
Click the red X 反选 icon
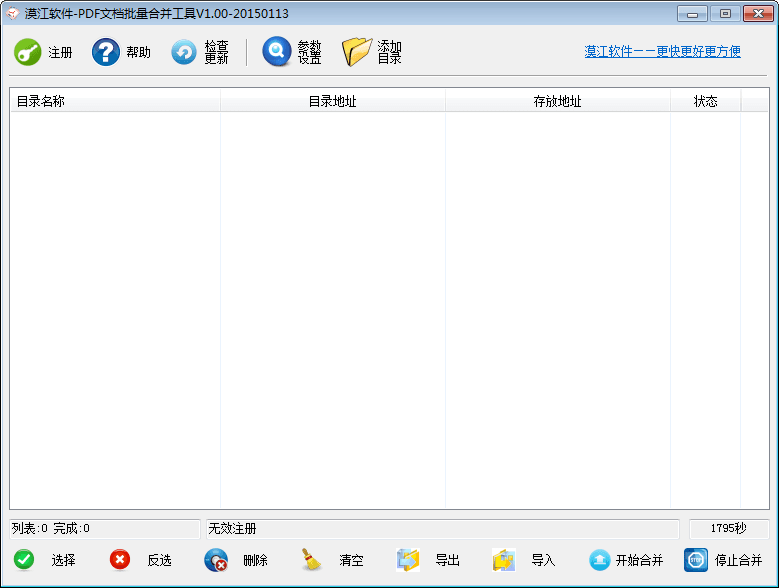pos(120,560)
